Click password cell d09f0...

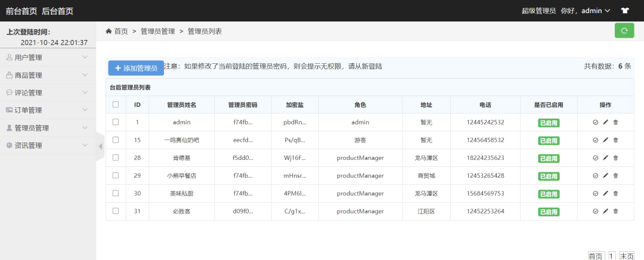coord(243,211)
